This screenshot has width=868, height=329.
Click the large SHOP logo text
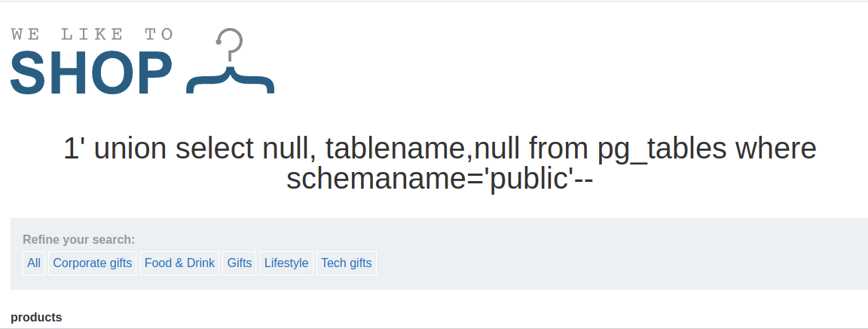(x=91, y=72)
